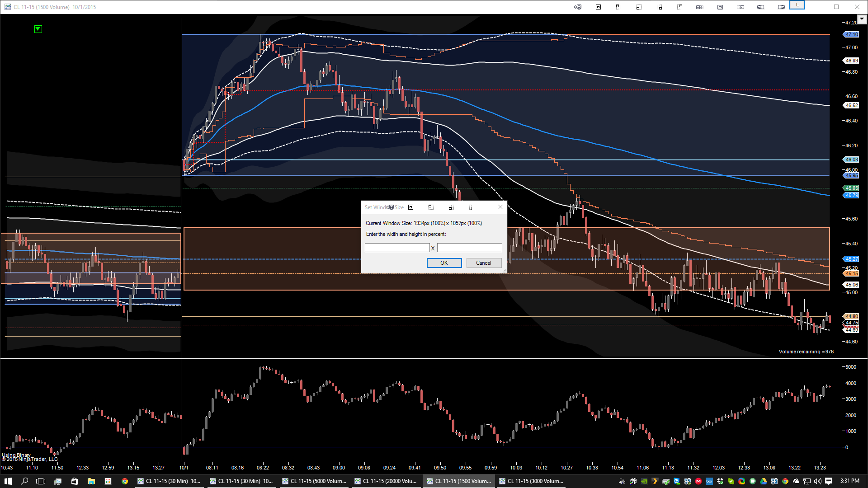Open the dropdown arrow above the price axis
This screenshot has width=868, height=488.
(x=862, y=19)
